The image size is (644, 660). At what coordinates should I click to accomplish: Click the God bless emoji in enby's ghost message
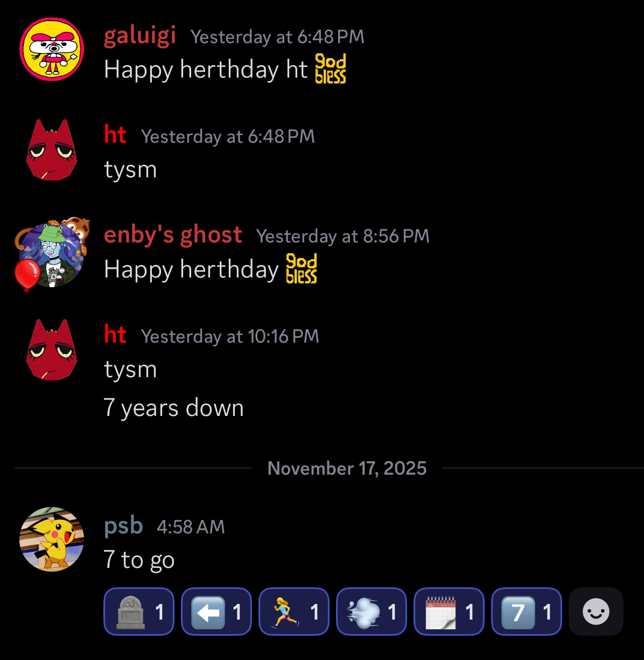[302, 268]
